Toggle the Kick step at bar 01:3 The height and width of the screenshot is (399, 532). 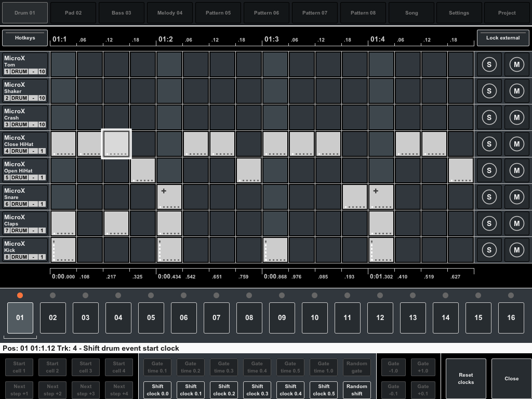click(275, 250)
